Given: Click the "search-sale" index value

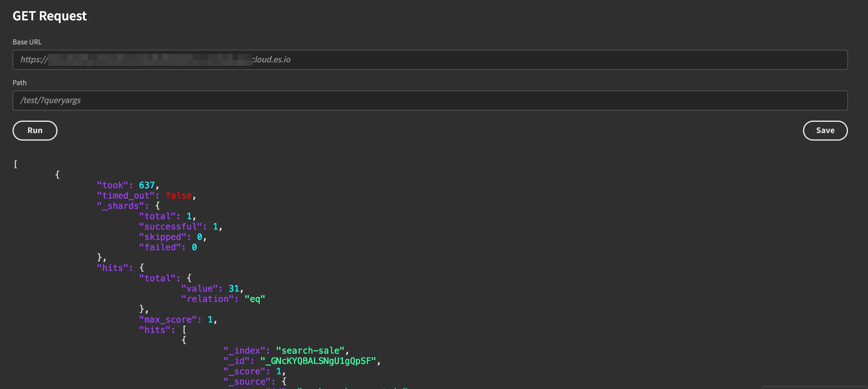Looking at the screenshot, I should coord(310,350).
